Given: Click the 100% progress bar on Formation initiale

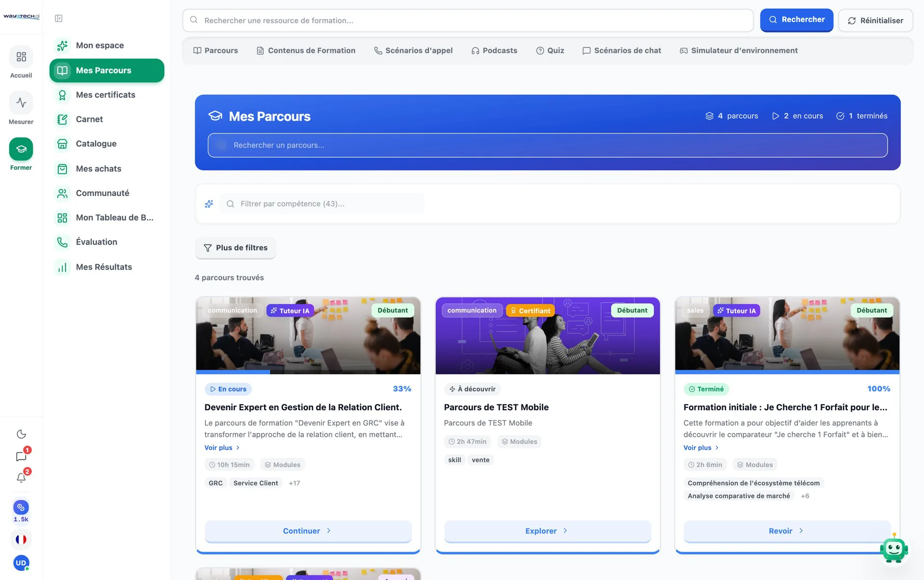Looking at the screenshot, I should click(x=787, y=372).
